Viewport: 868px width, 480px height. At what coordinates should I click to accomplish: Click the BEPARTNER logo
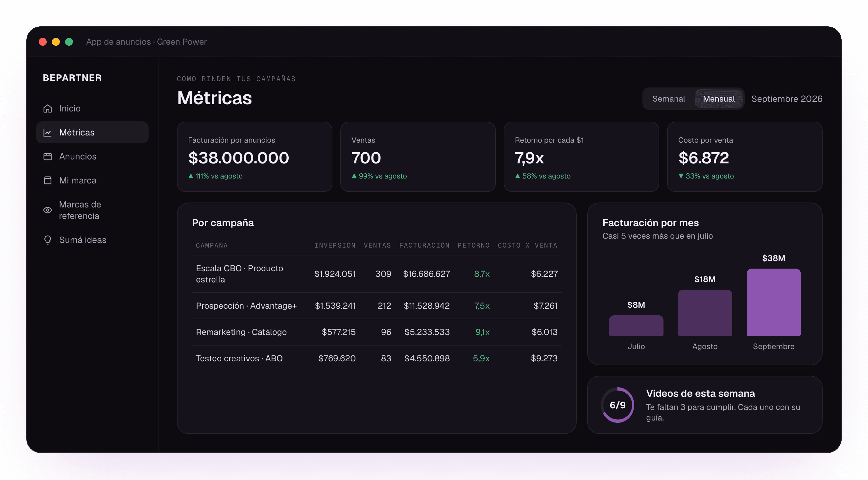(72, 78)
